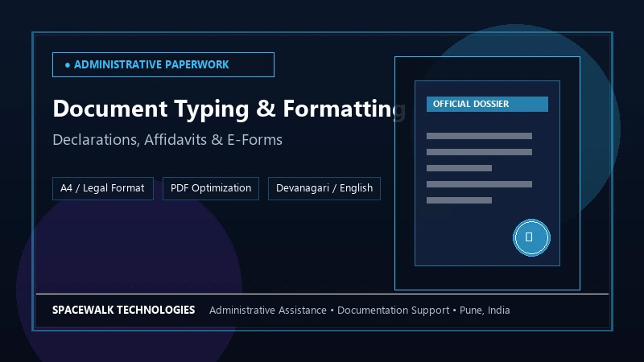The height and width of the screenshot is (362, 644).
Task: Click the Declarations, Affidavits & E-Forms subtitle
Action: point(167,140)
